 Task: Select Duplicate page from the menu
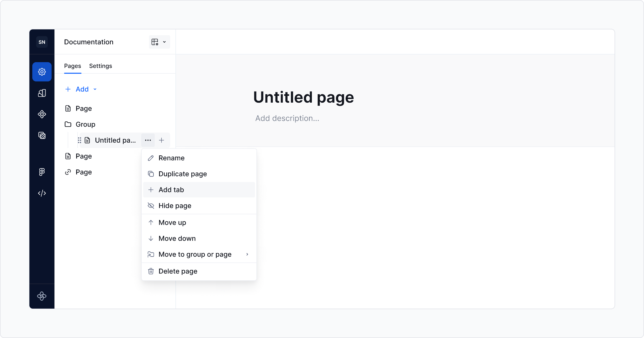[182, 174]
